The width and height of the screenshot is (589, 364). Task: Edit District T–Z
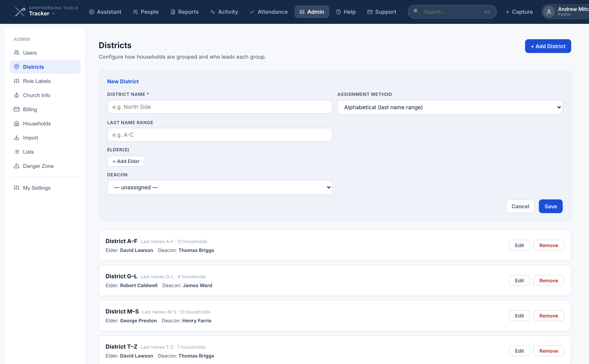click(x=519, y=351)
